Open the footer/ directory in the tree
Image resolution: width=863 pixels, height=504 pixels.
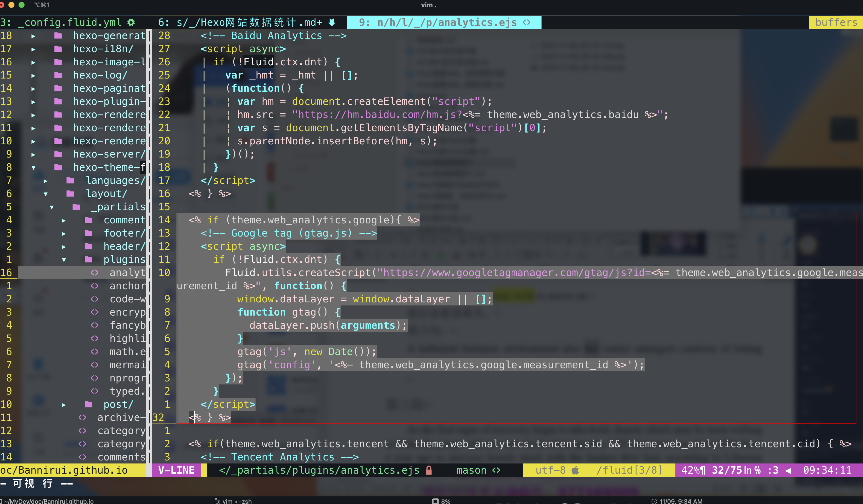[124, 233]
